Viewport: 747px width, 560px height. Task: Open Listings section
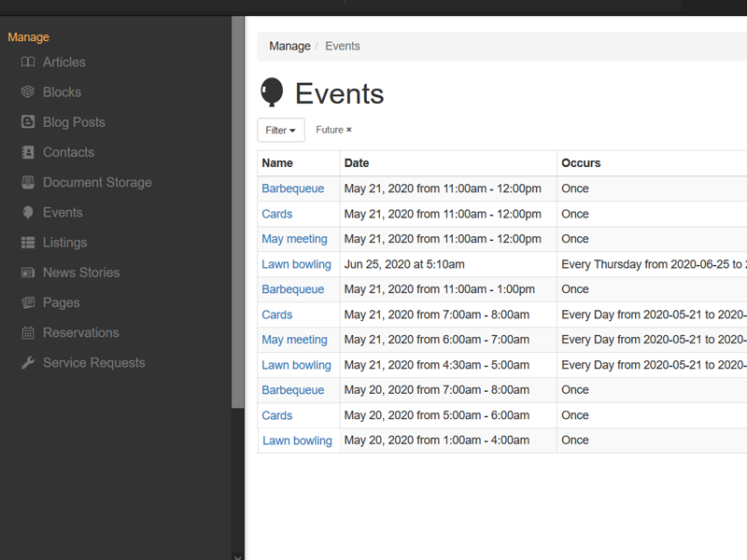64,243
